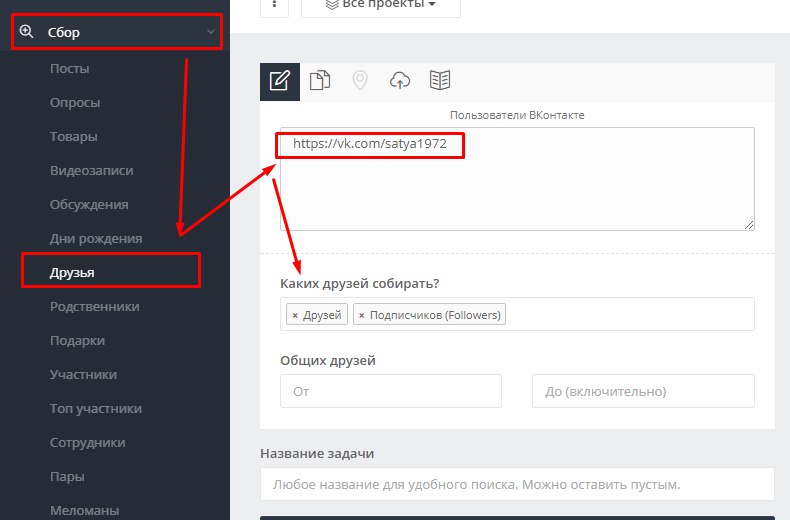This screenshot has height=520, width=790.
Task: Go to Товары in sidebar
Action: click(74, 137)
